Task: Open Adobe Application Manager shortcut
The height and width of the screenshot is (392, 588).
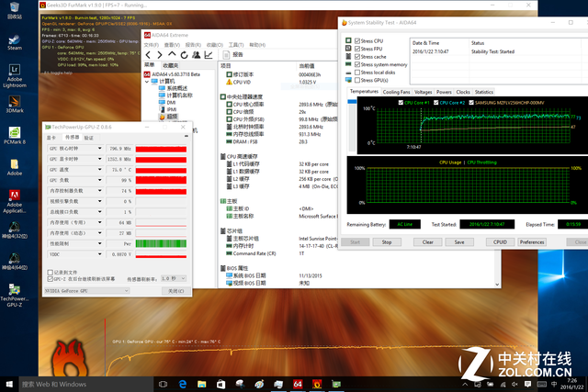Action: pyautogui.click(x=15, y=201)
